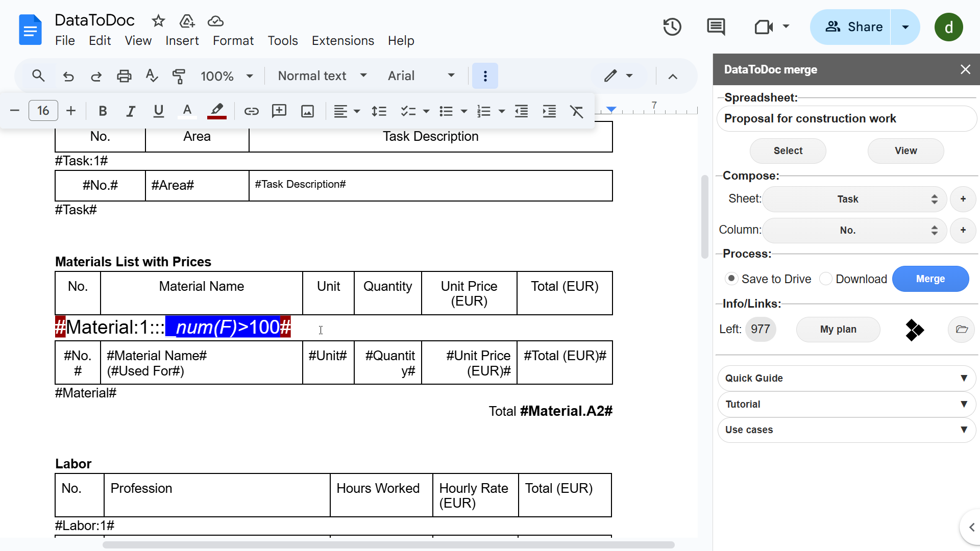Expand the Quick Guide section
The height and width of the screenshot is (551, 980).
coord(846,378)
